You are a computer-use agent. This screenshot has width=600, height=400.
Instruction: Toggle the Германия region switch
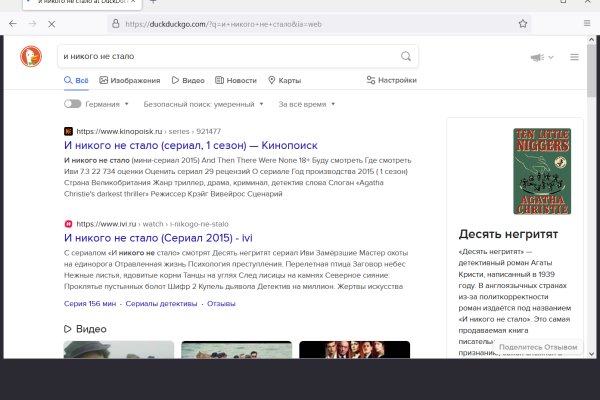click(x=72, y=103)
